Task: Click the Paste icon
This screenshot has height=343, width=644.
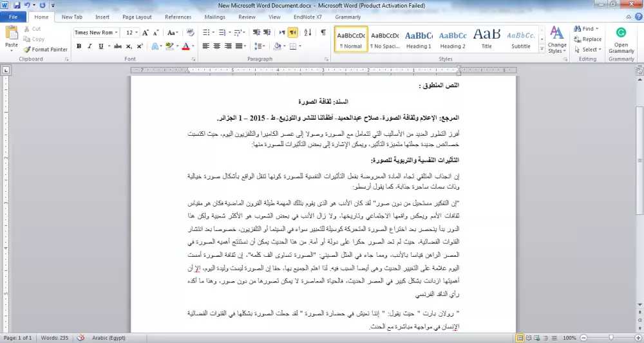Action: tap(11, 33)
